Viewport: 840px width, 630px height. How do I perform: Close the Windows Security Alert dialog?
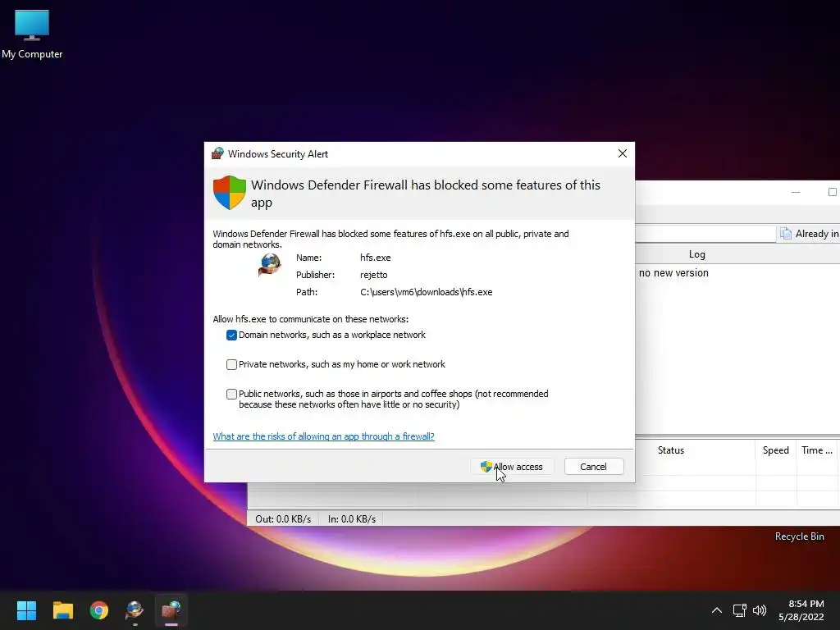[x=622, y=153]
